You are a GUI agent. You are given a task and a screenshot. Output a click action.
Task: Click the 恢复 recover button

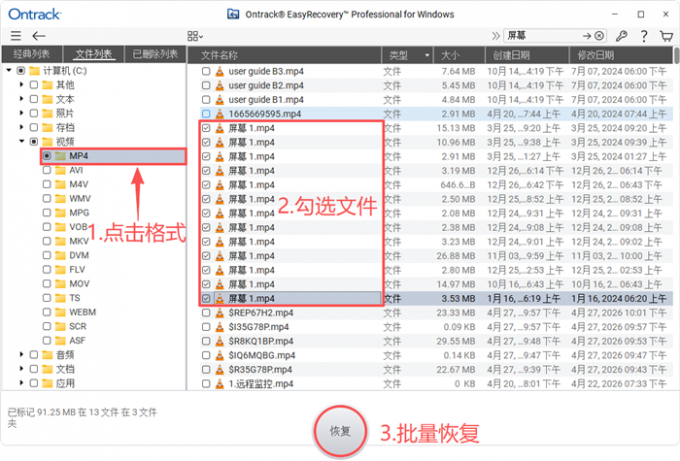tap(340, 431)
